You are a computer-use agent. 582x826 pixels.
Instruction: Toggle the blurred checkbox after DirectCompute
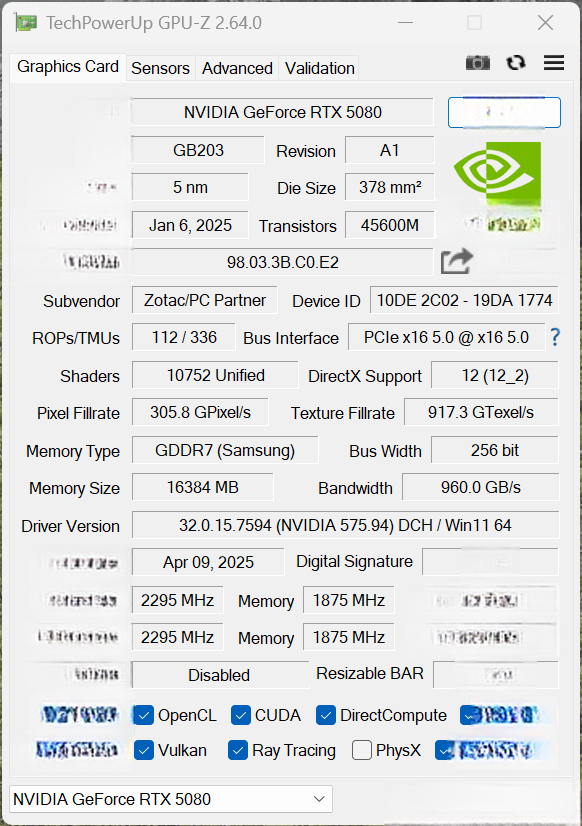tap(469, 715)
